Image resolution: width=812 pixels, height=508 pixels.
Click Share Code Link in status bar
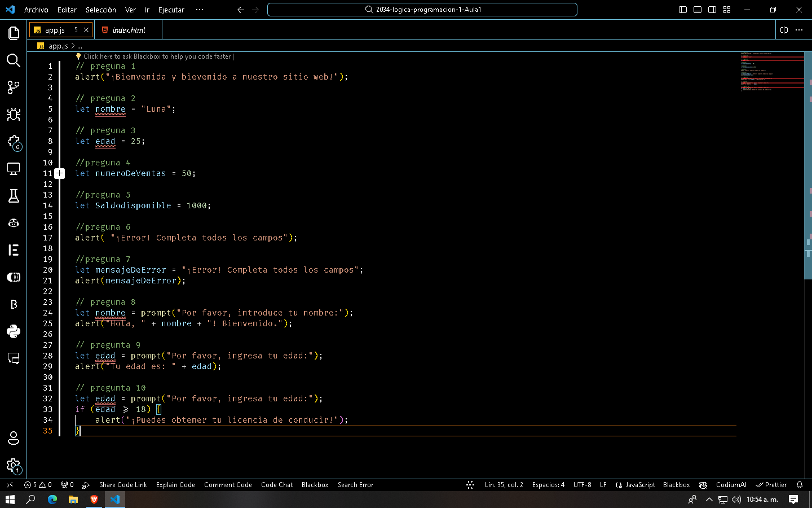click(123, 485)
